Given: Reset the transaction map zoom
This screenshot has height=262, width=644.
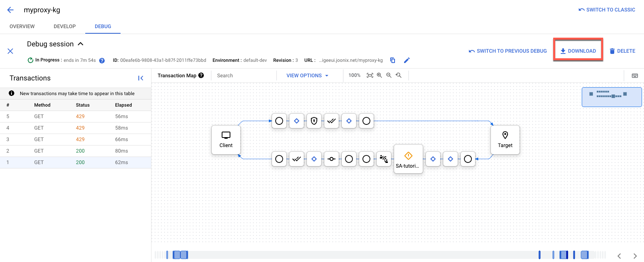Looking at the screenshot, I should pyautogui.click(x=399, y=75).
